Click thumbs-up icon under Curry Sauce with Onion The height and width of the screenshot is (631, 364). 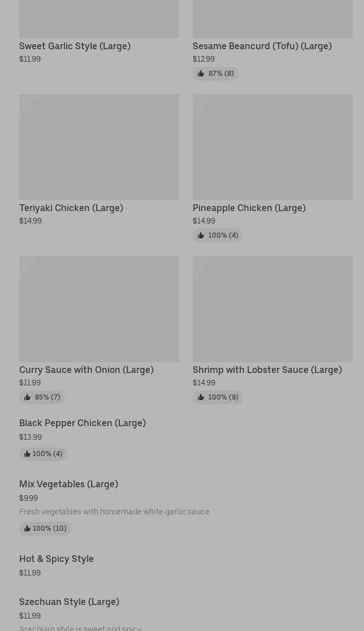27,397
